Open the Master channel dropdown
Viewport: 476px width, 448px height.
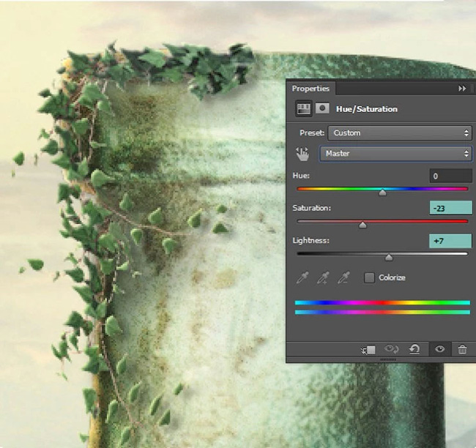point(396,154)
